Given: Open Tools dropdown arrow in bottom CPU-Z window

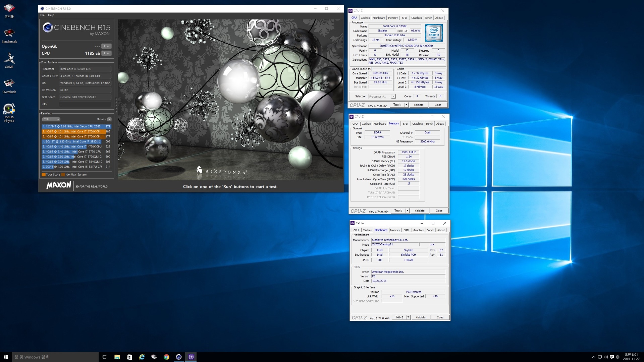Looking at the screenshot, I should coord(408,317).
